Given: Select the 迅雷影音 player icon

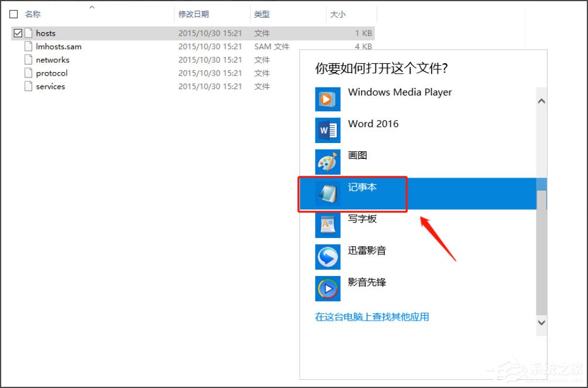Looking at the screenshot, I should pos(327,257).
